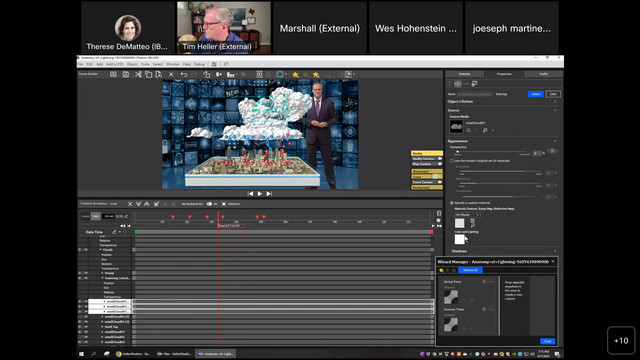Toggle the Reality Camera switch
Screen dimensions: 640x360
click(439, 159)
